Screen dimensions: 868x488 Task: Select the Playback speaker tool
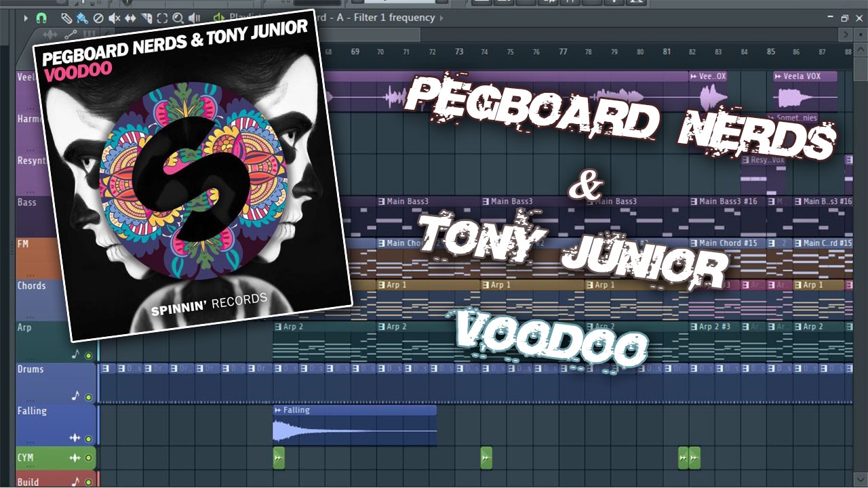[x=194, y=18]
